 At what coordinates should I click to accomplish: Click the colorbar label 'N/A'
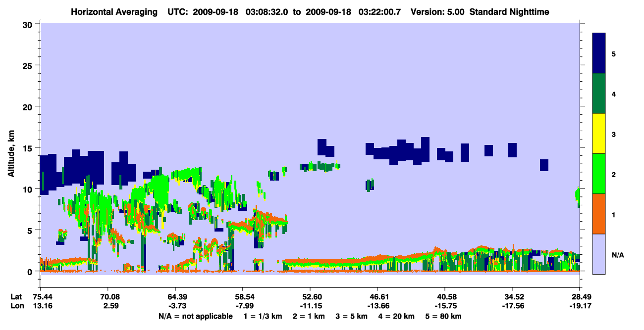pyautogui.click(x=617, y=255)
